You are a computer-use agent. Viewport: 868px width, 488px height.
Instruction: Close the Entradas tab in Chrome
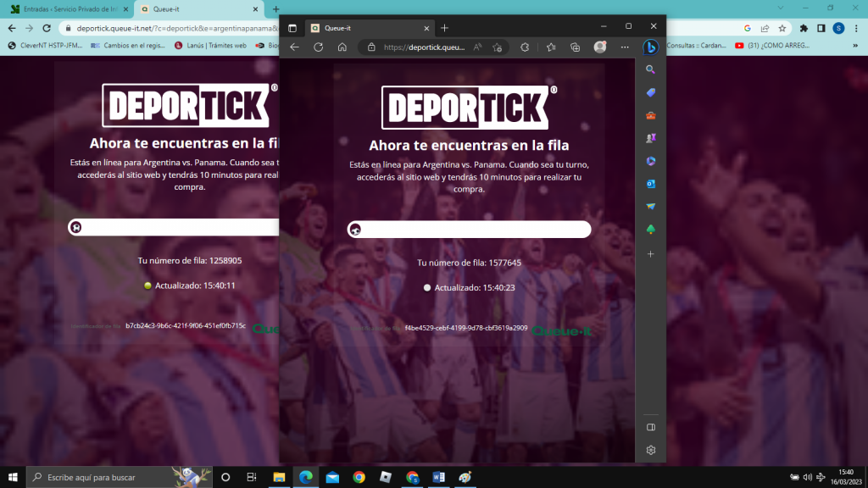coord(125,9)
